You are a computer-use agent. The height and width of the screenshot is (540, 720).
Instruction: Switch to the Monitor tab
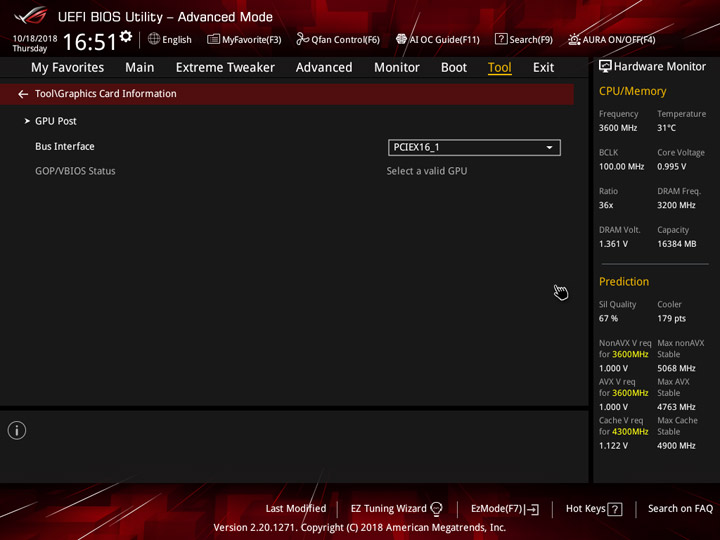point(397,68)
